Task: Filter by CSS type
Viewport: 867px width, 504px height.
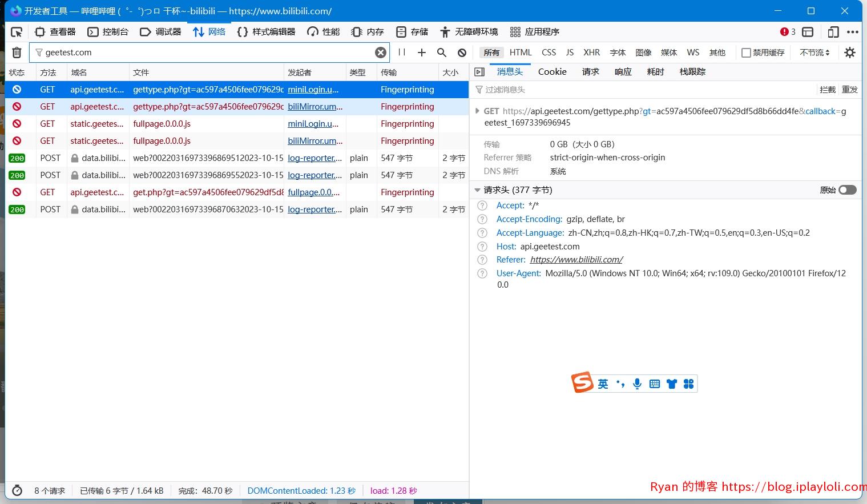Action: coord(549,53)
